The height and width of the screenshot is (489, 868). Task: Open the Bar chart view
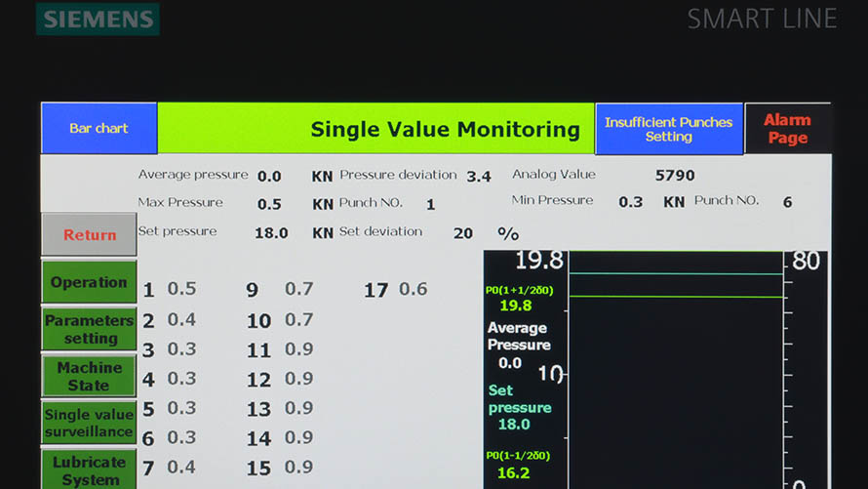click(99, 129)
